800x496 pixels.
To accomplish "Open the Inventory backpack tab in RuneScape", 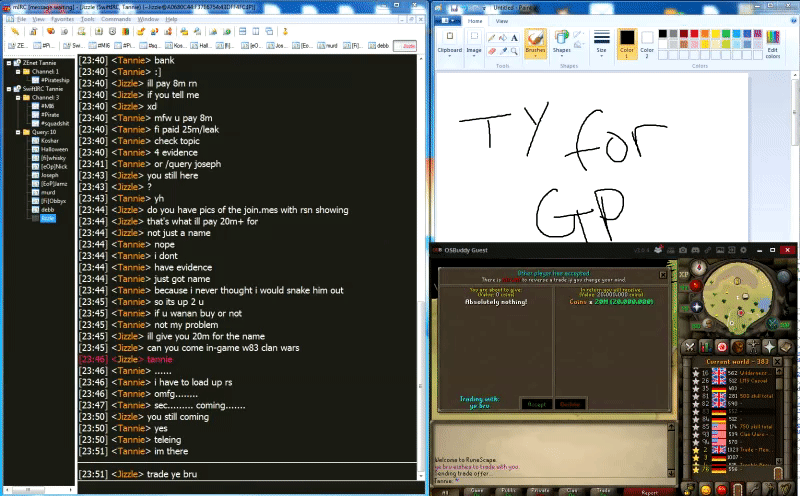I will 737,347.
